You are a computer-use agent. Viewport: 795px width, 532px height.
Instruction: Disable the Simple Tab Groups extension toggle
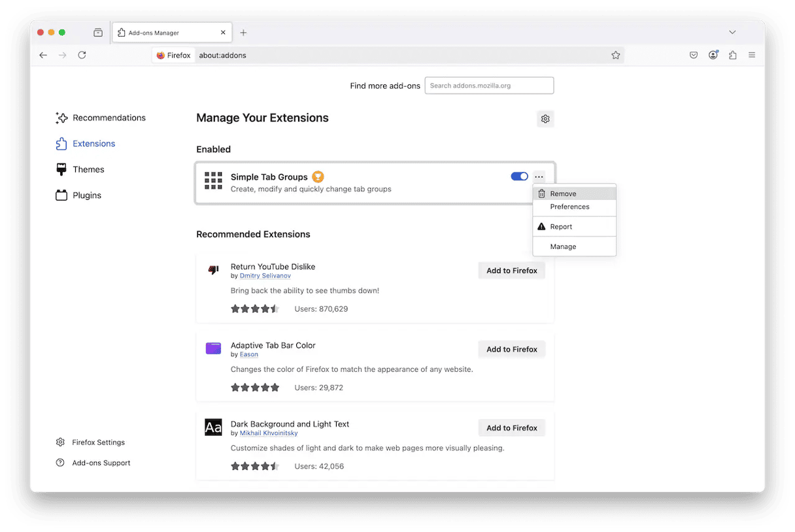[519, 176]
